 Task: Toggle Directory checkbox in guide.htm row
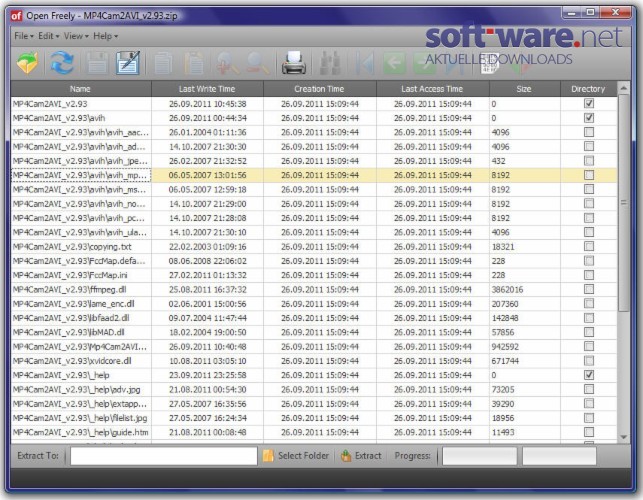pos(589,432)
